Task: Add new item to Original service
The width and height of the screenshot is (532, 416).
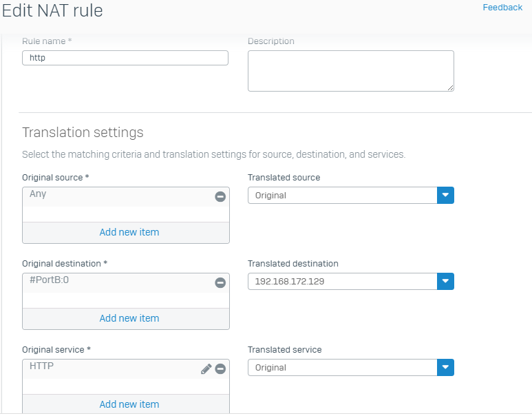Action: click(x=129, y=404)
